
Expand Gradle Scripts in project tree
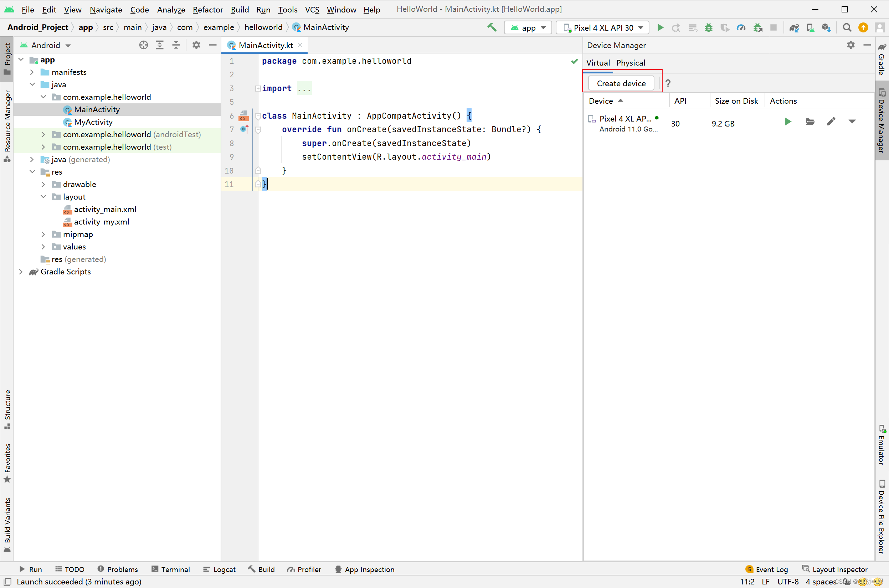point(24,271)
